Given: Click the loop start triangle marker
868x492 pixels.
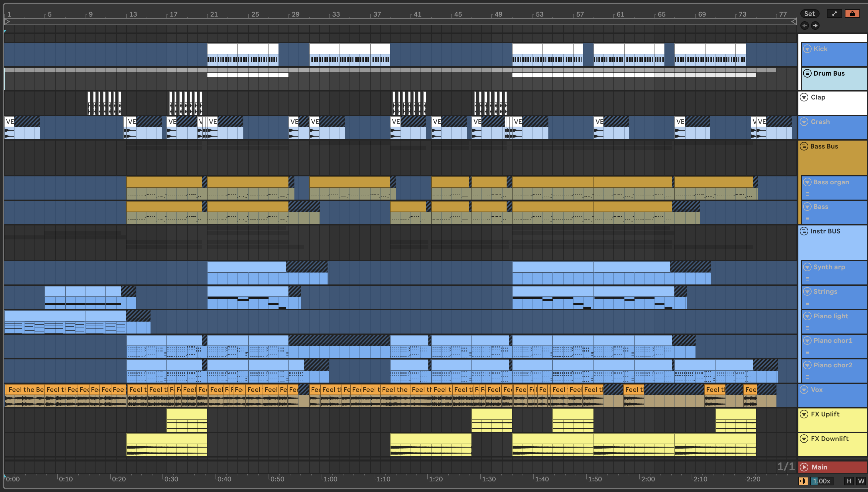Looking at the screenshot, I should point(7,22).
